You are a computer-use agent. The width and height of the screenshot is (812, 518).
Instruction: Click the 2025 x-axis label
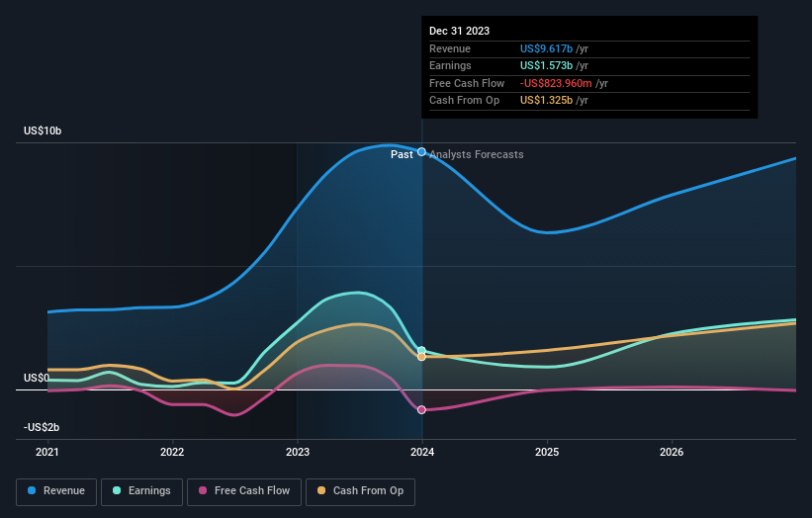547,452
